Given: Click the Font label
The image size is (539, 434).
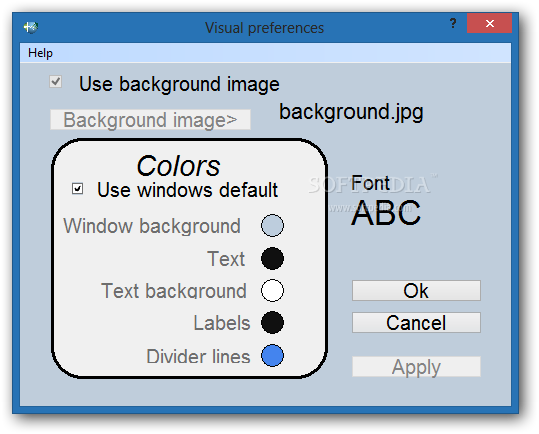Looking at the screenshot, I should (x=371, y=183).
